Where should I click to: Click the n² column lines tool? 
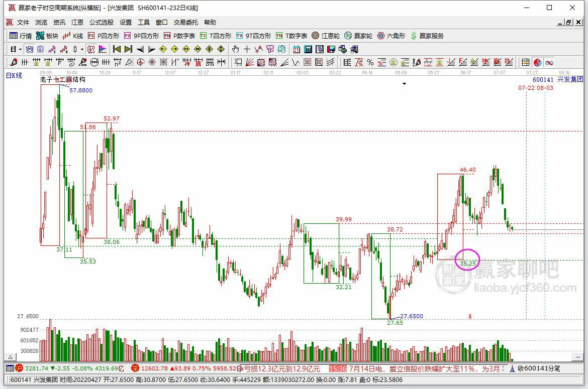[x=118, y=62]
